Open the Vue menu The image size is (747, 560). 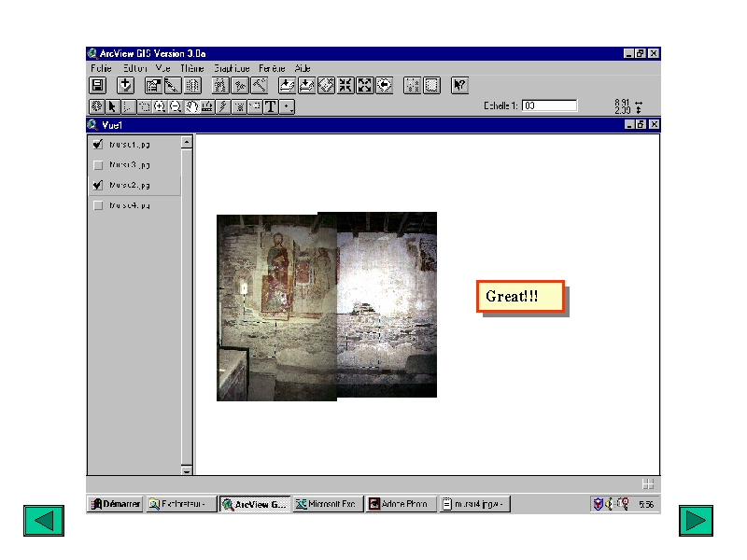(162, 68)
